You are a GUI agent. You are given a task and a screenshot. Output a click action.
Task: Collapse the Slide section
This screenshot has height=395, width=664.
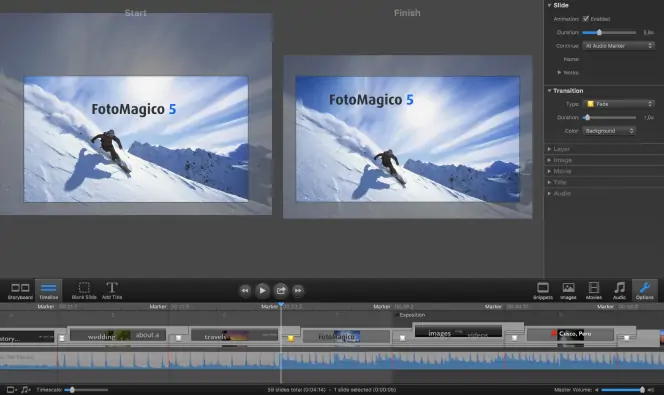click(x=549, y=6)
